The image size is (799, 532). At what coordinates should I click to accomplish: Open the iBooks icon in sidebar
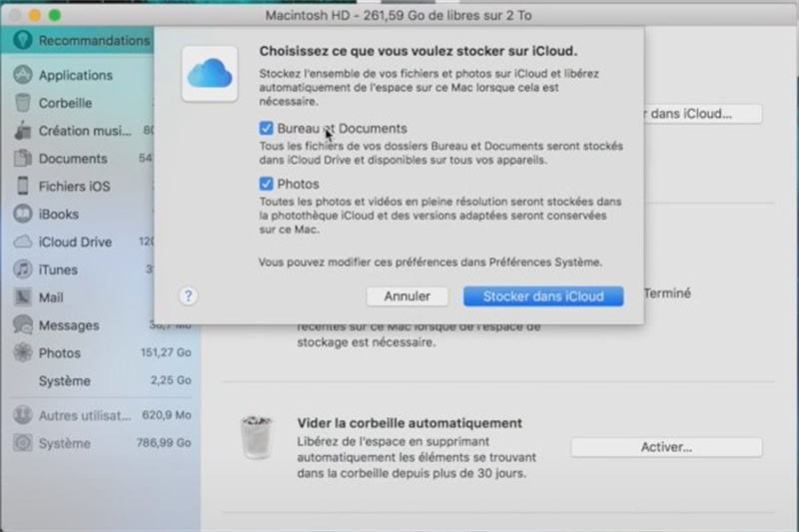tap(22, 214)
